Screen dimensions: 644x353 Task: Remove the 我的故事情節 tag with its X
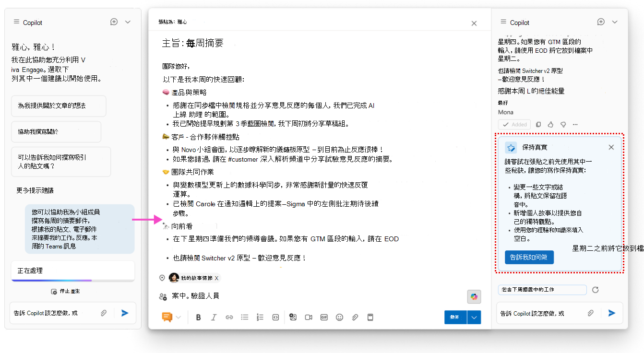[x=216, y=278]
